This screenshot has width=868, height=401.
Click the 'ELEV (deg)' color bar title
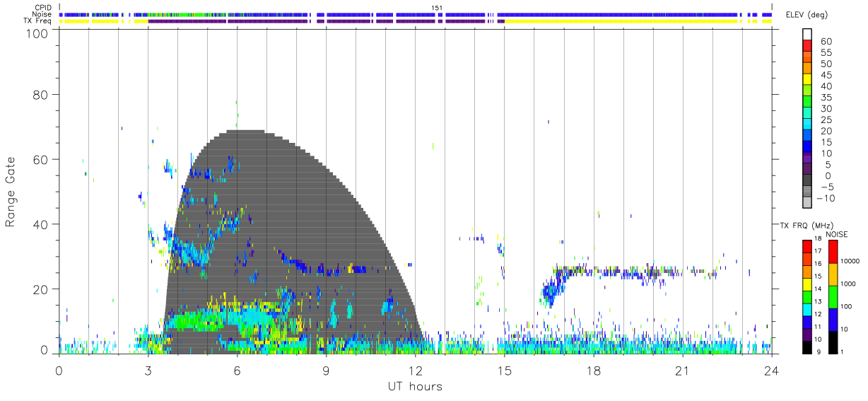807,16
